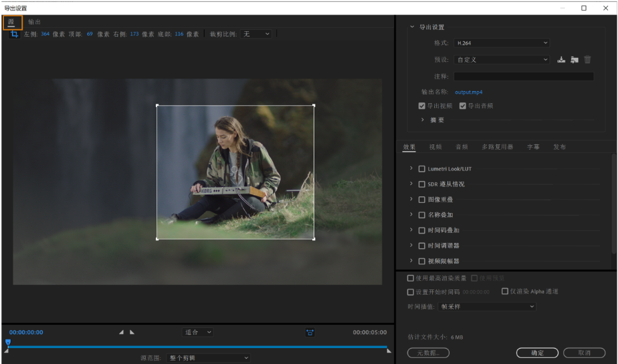Click the save preset icon
This screenshot has height=364, width=618.
pyautogui.click(x=561, y=59)
